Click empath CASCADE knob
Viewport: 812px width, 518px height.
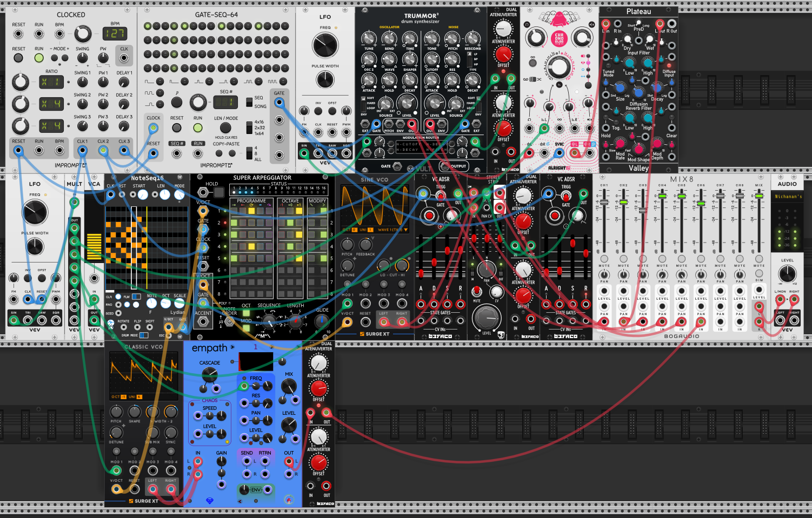point(209,374)
